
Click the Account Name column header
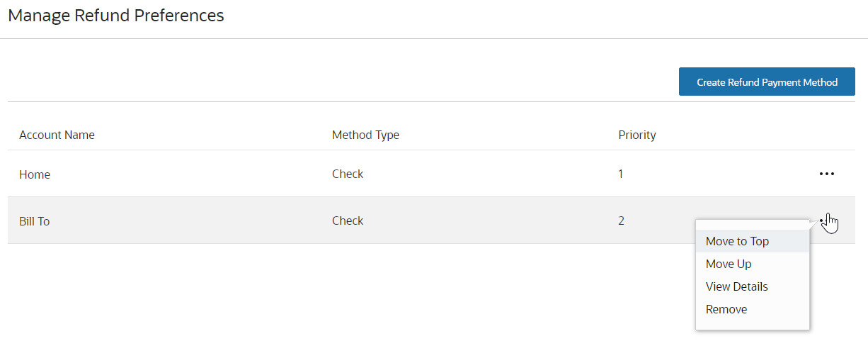coord(57,135)
